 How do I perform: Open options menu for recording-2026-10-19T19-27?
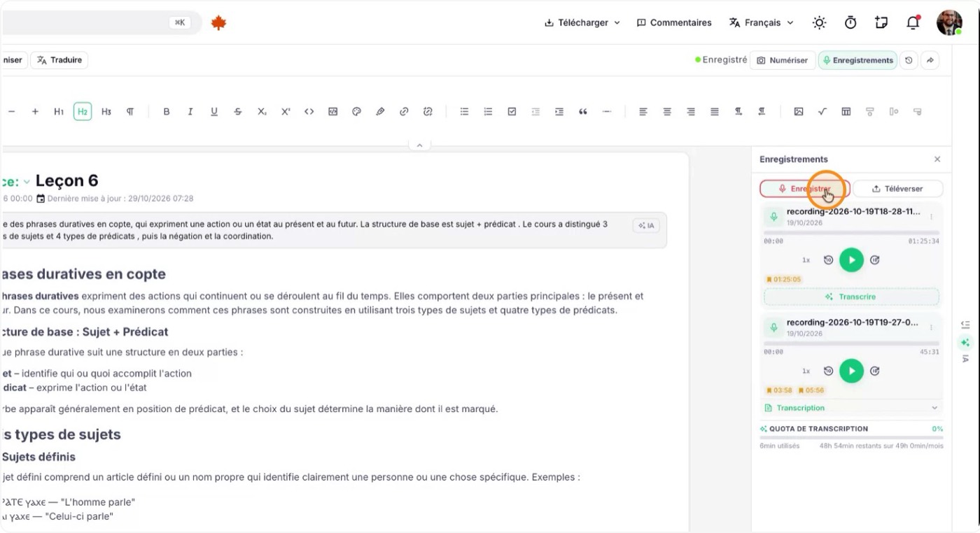click(x=932, y=328)
